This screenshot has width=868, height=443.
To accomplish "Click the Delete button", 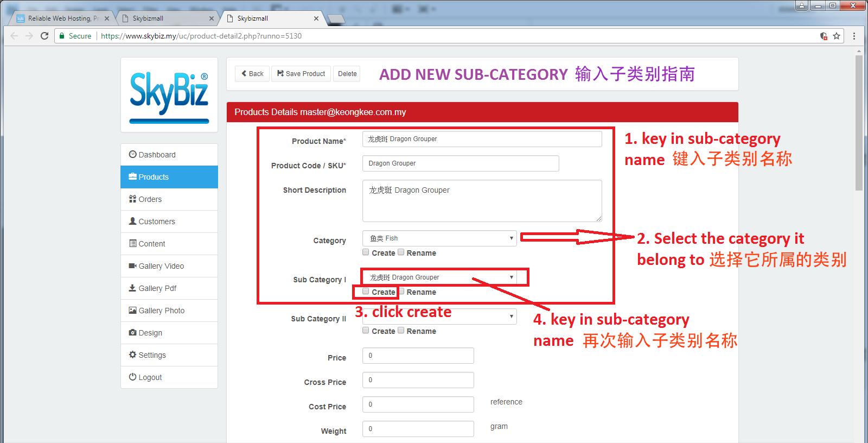I will coord(347,74).
